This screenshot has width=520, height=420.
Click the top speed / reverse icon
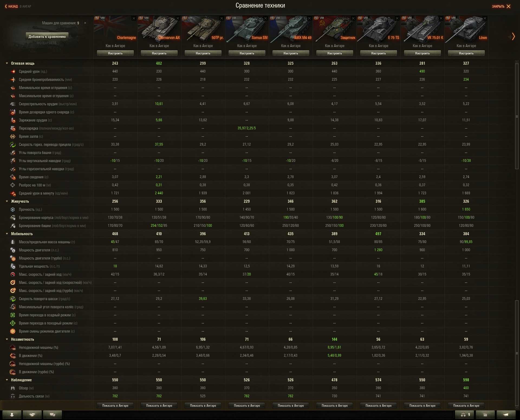click(x=13, y=274)
